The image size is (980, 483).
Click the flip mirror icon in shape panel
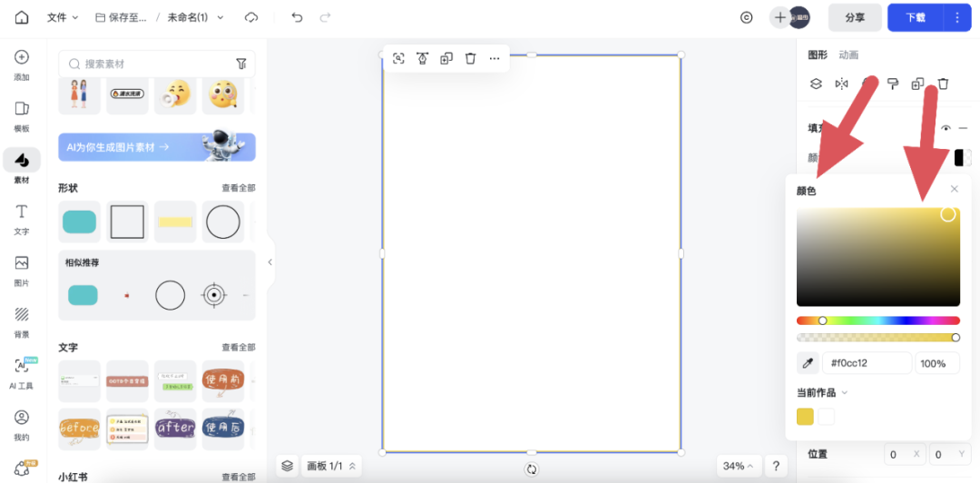[841, 84]
